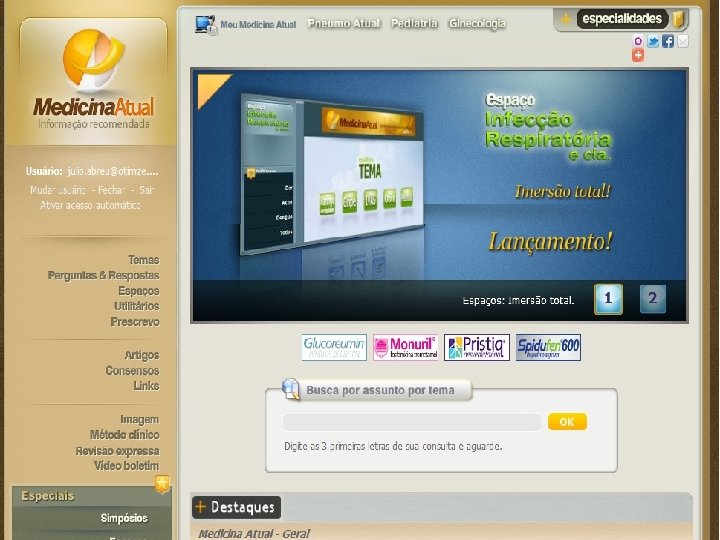Image resolution: width=720 pixels, height=540 pixels.
Task: Open the Glucoreumin sponsor banner
Action: 334,347
